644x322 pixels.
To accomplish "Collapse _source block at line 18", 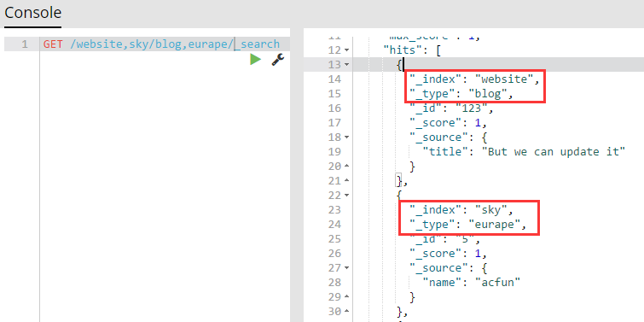I will point(346,138).
